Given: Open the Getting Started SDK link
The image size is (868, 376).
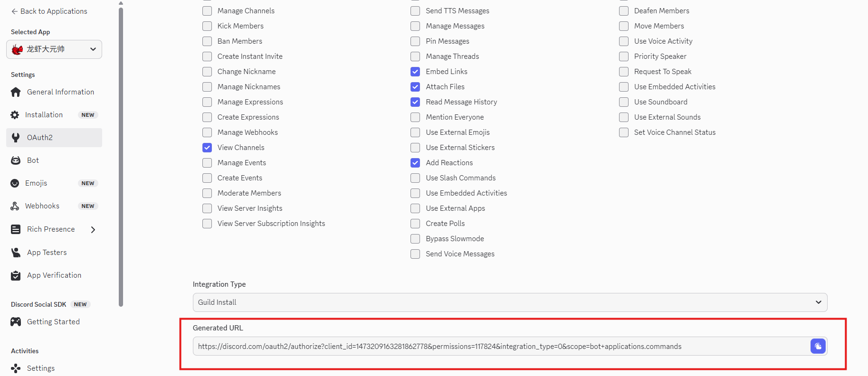Looking at the screenshot, I should pyautogui.click(x=54, y=322).
